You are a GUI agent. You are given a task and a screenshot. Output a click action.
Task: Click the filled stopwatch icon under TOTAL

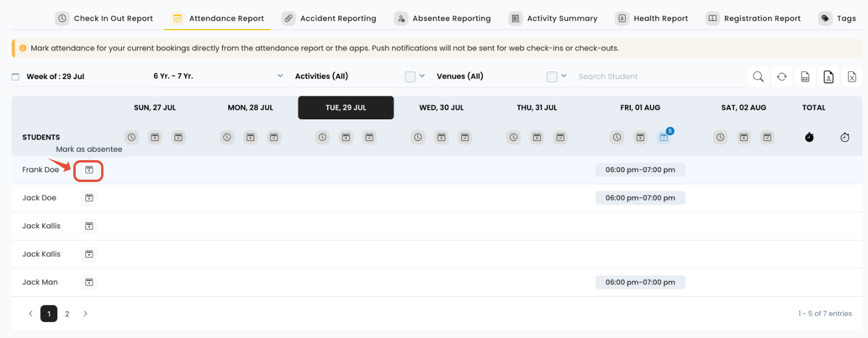click(809, 137)
